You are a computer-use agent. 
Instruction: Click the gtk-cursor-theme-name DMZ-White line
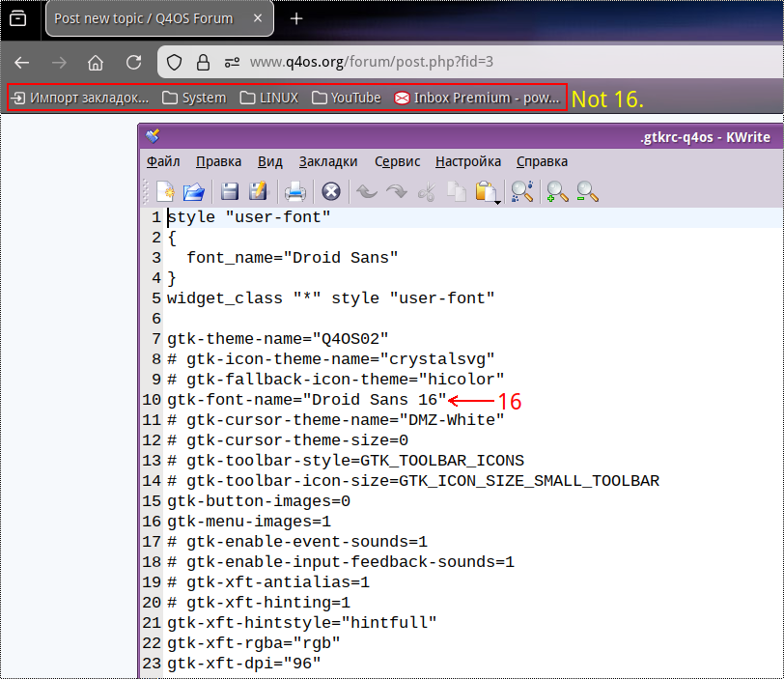(x=335, y=419)
